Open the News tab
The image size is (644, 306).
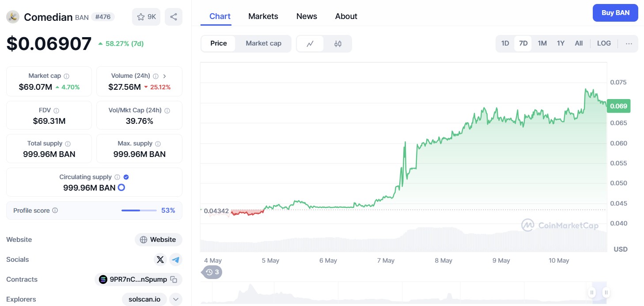point(307,16)
